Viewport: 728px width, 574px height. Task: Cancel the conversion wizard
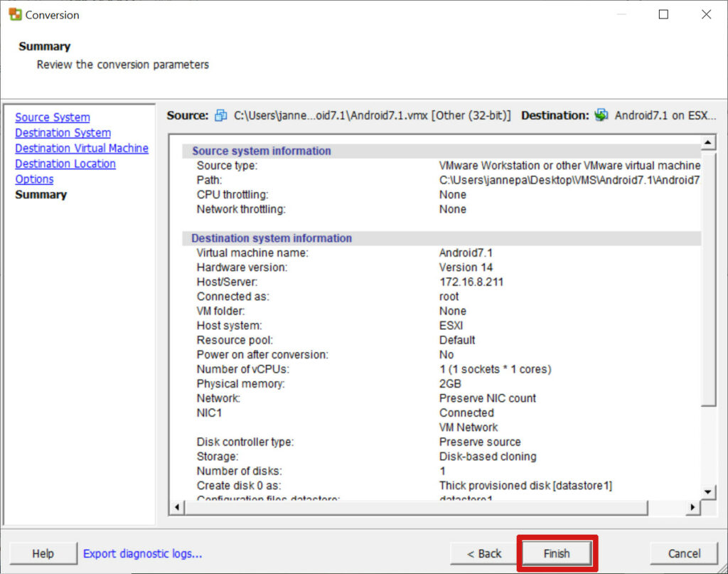tap(684, 553)
